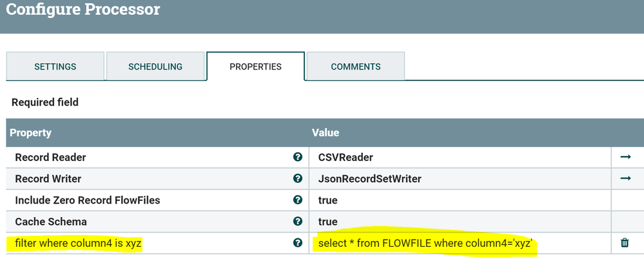This screenshot has height=259, width=644.
Task: Click the Property column header
Action: 30,133
